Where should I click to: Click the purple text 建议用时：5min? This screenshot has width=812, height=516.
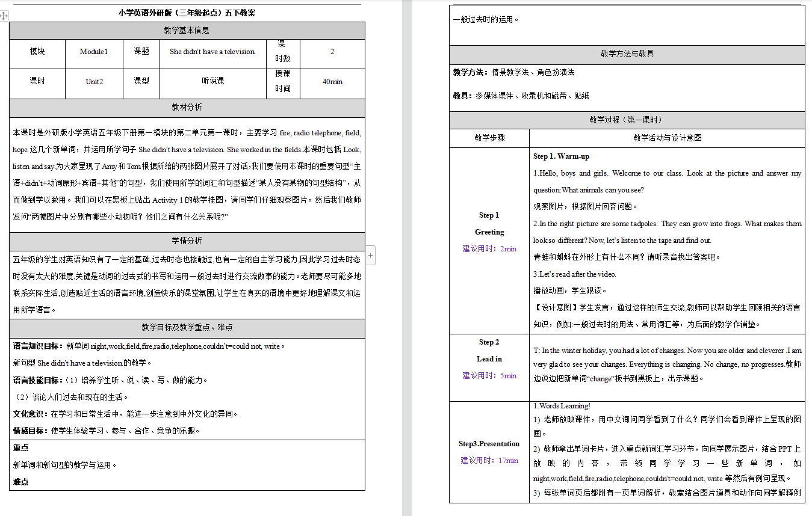[489, 376]
